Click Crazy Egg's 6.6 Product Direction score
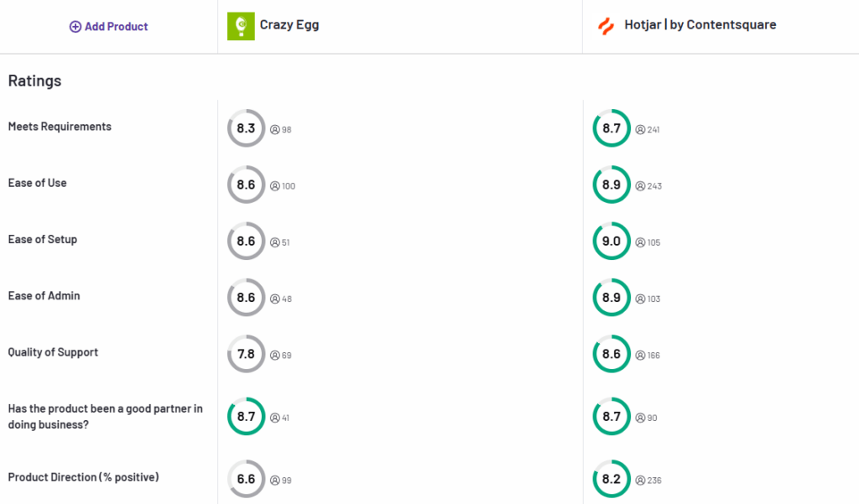 246,479
